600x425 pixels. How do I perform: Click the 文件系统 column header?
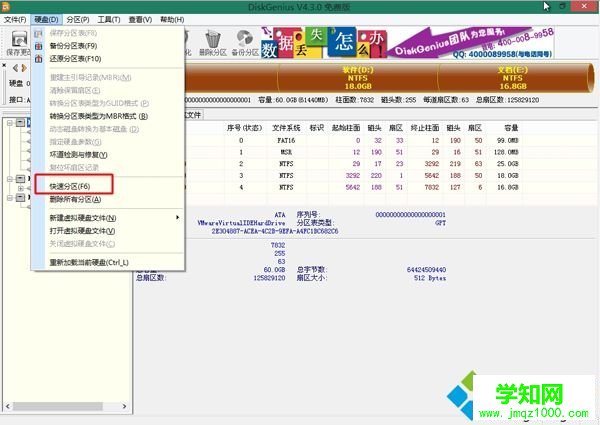[286, 128]
